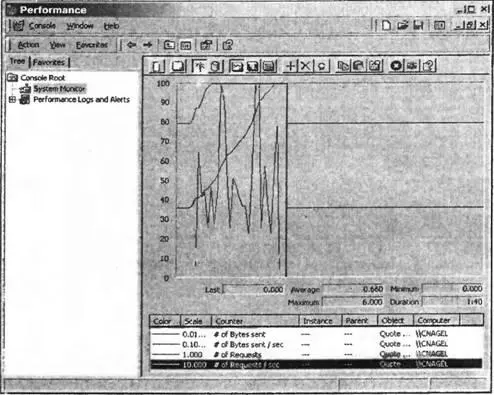The image size is (494, 395).
Task: Select the # of Bytes sent counter row
Action: click(316, 334)
